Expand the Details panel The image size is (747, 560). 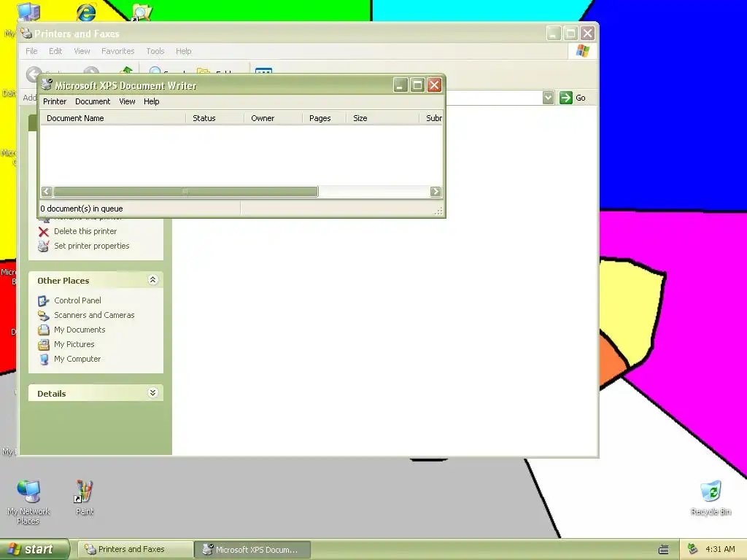[152, 393]
